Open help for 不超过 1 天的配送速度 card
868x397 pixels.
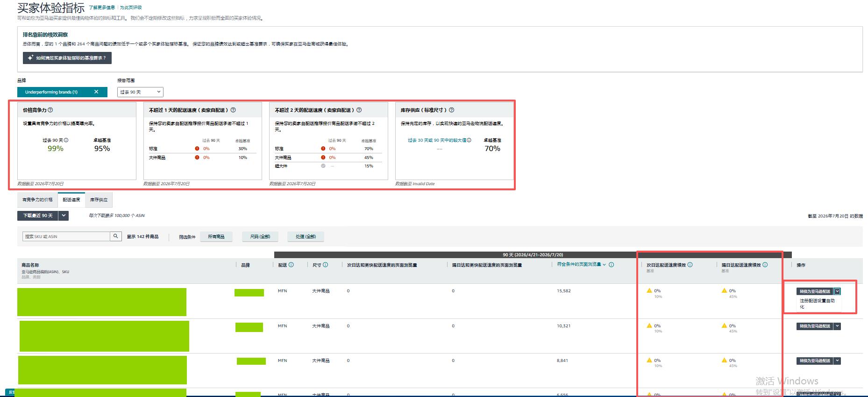(233, 110)
